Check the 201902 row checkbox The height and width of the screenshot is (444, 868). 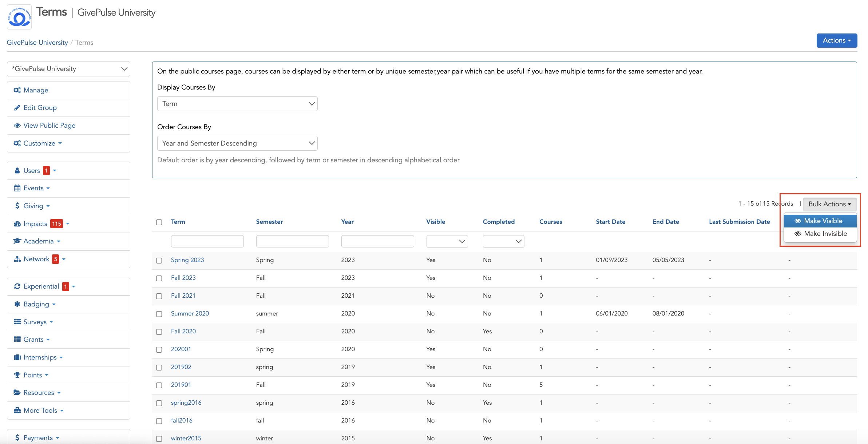[159, 368]
